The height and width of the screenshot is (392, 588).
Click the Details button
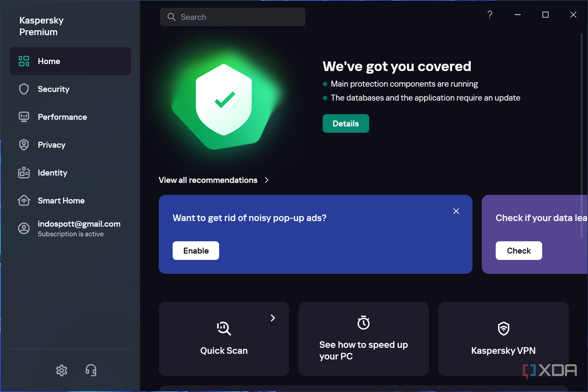click(x=346, y=123)
